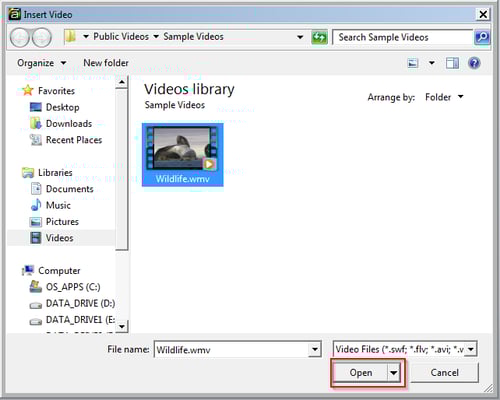Click the Music note icon
The height and width of the screenshot is (400, 500).
(x=36, y=205)
